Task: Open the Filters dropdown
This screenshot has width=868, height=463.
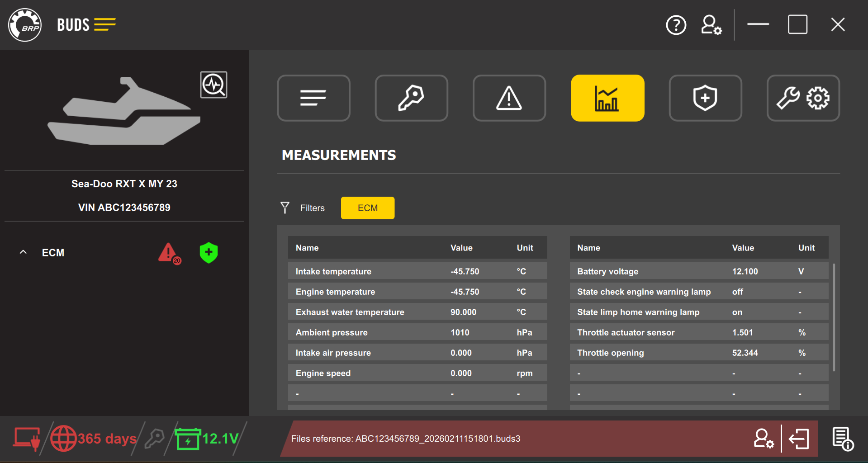Action: [303, 208]
